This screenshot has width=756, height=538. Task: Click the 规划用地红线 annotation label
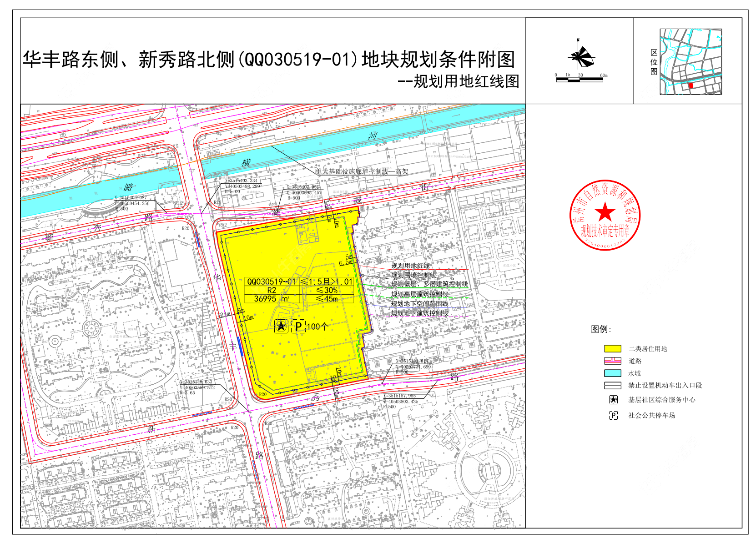[410, 266]
